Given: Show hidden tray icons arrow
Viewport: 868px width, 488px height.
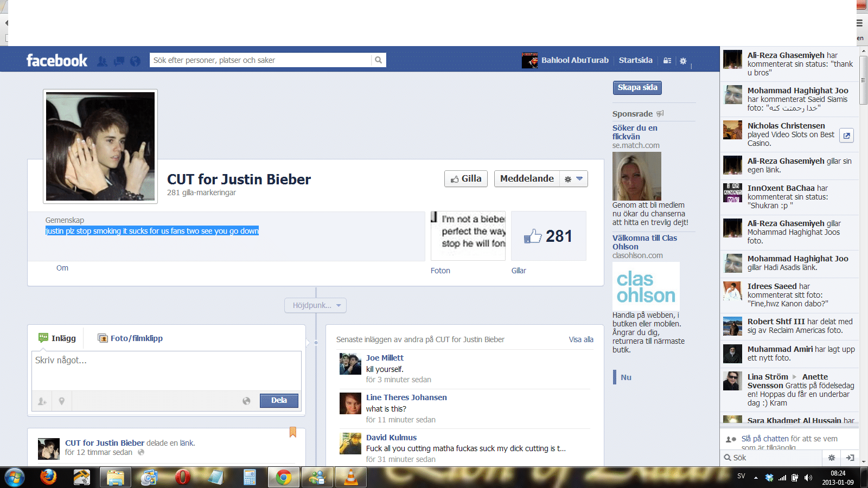Looking at the screenshot, I should tap(756, 478).
